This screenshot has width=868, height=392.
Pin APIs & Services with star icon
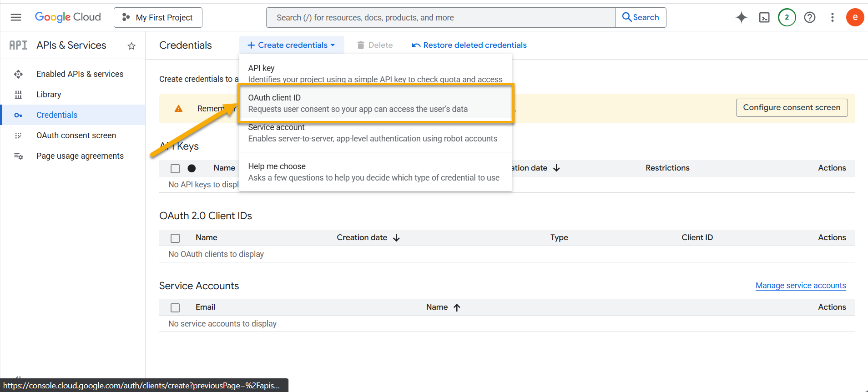[x=131, y=46]
